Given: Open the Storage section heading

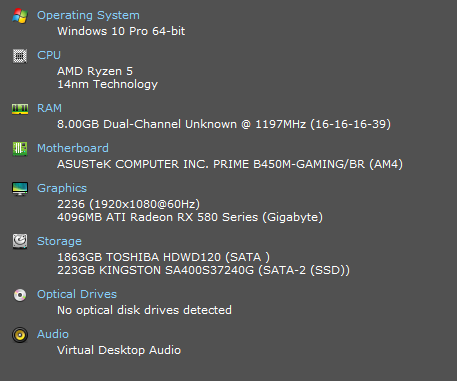Looking at the screenshot, I should [59, 241].
